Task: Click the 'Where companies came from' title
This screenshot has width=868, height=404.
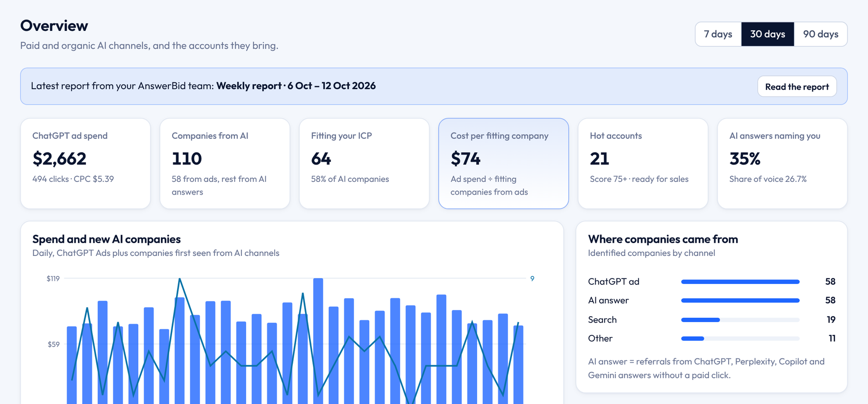Action: pyautogui.click(x=663, y=239)
